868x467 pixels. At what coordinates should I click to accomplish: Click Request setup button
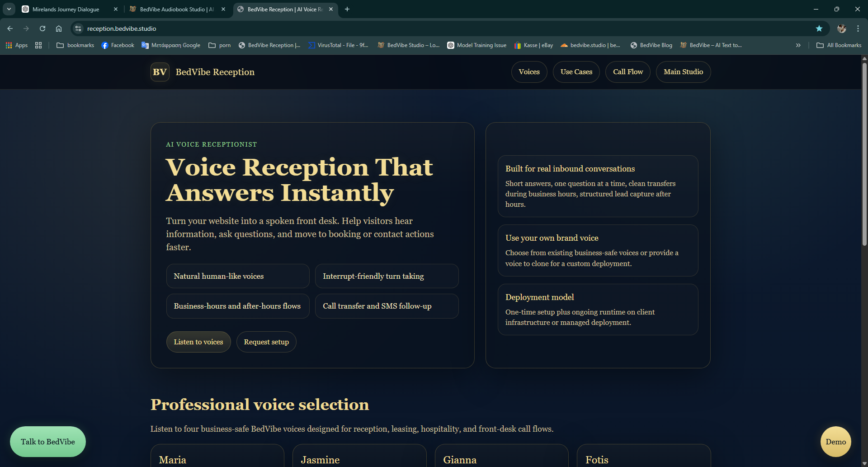(266, 342)
